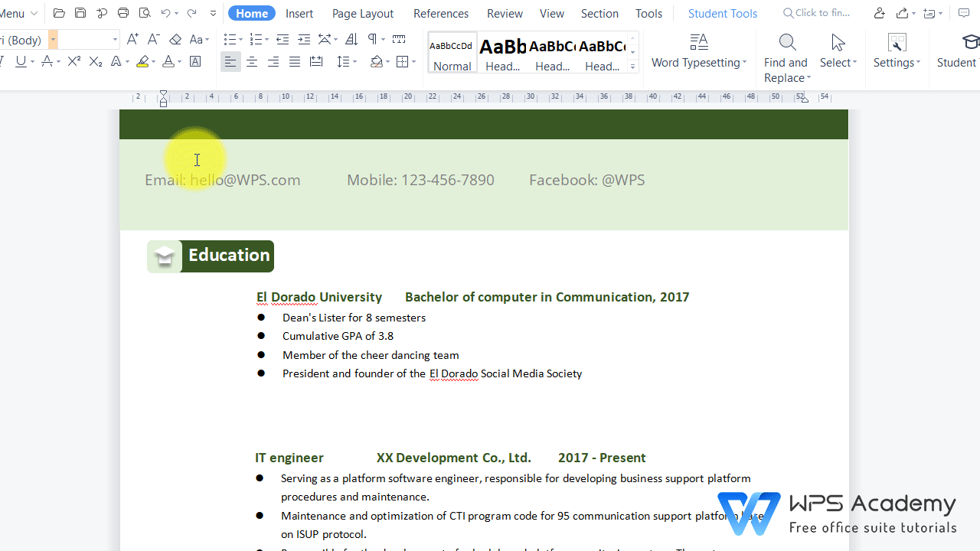Increase font size with A+ icon
The height and width of the screenshot is (551, 980).
point(132,39)
